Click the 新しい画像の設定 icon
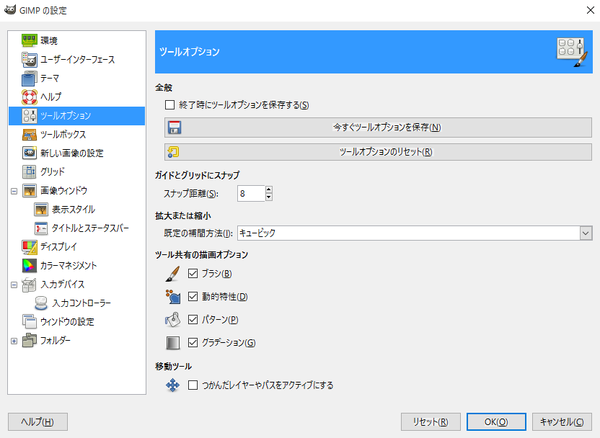This screenshot has width=600, height=438. [x=29, y=153]
